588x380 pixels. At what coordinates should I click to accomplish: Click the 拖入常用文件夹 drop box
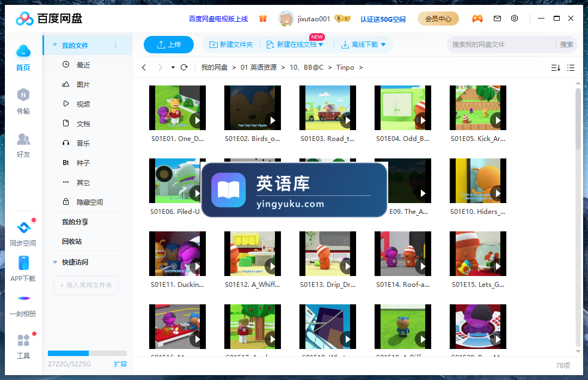[86, 285]
